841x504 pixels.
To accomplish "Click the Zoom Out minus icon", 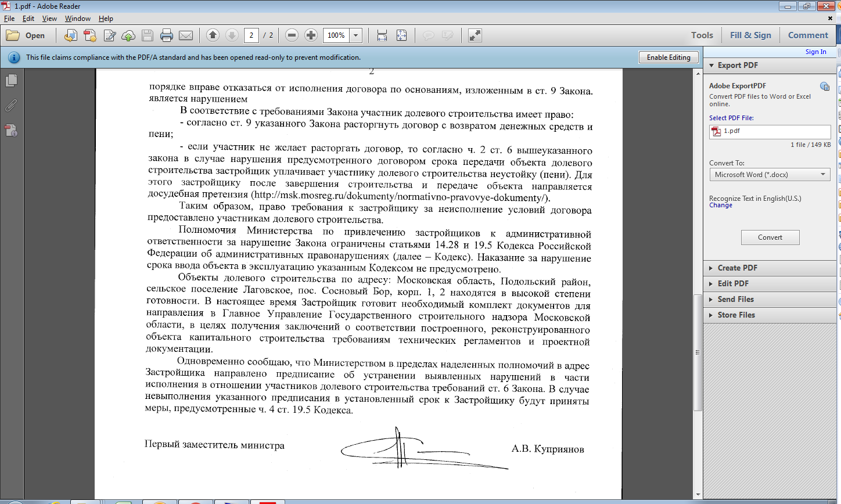I will [292, 35].
